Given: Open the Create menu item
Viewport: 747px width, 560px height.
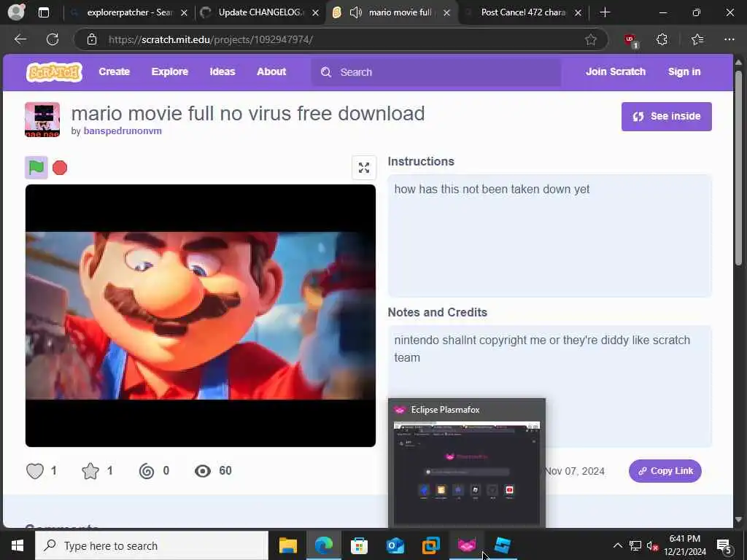Looking at the screenshot, I should 115,72.
